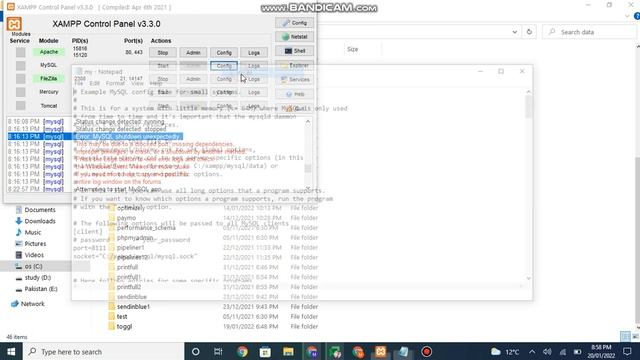Open File Explorer help icon
Screen dimensions: 640x360
[637, 16]
